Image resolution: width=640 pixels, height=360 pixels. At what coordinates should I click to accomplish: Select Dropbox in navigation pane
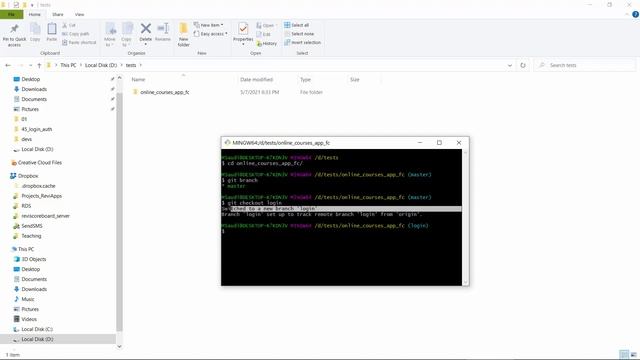click(x=28, y=176)
